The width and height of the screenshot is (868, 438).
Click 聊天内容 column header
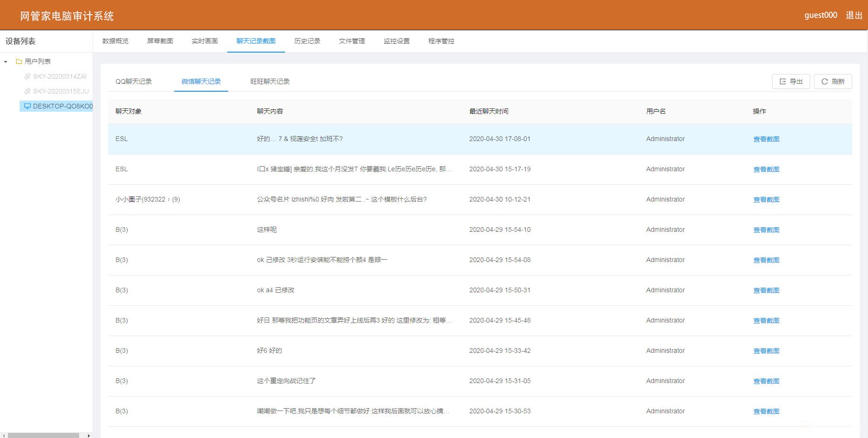tap(270, 111)
